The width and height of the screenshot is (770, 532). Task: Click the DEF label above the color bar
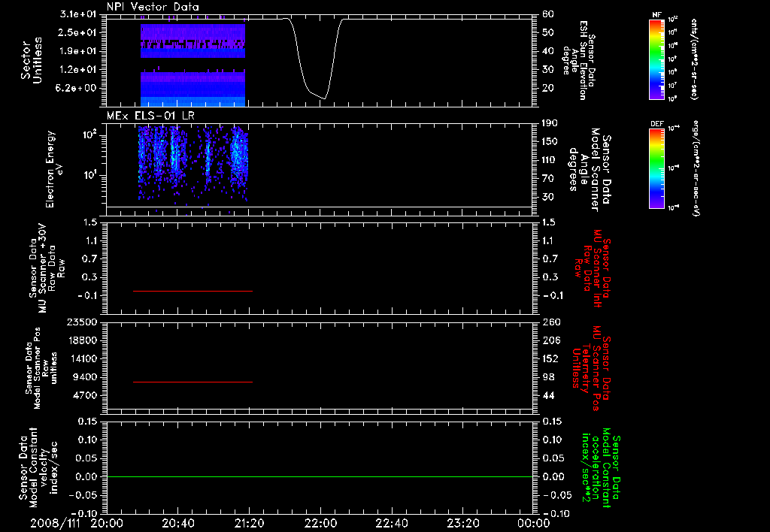pyautogui.click(x=656, y=124)
